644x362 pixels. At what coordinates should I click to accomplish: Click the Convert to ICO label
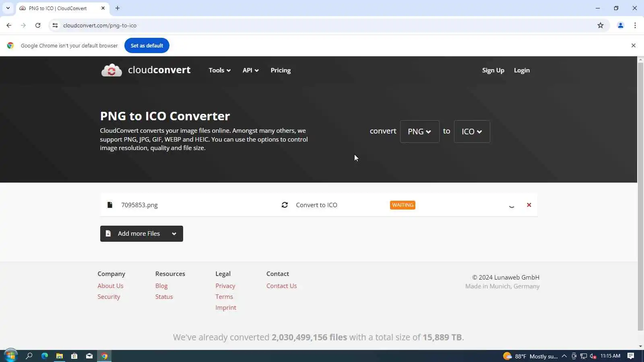pos(317,205)
